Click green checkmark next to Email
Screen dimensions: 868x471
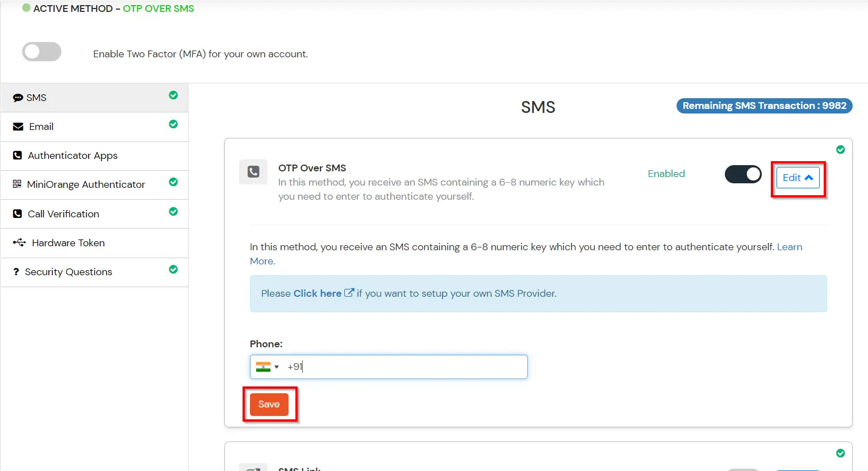173,124
